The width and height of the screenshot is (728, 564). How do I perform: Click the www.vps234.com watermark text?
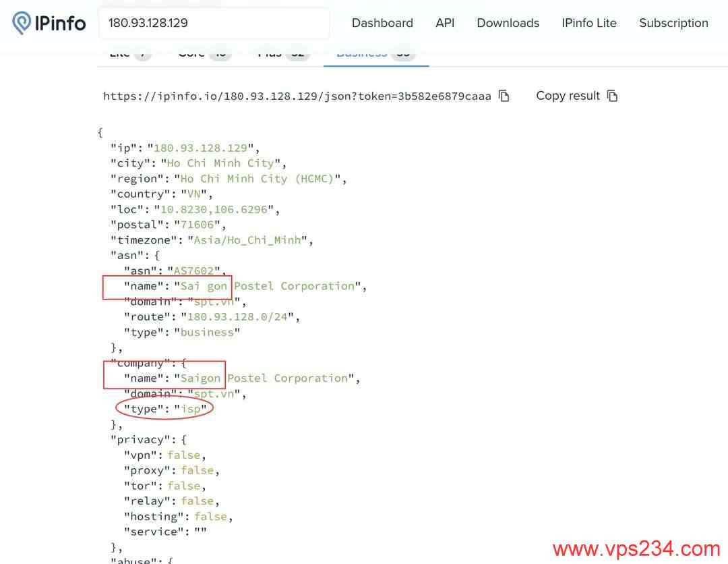[636, 548]
